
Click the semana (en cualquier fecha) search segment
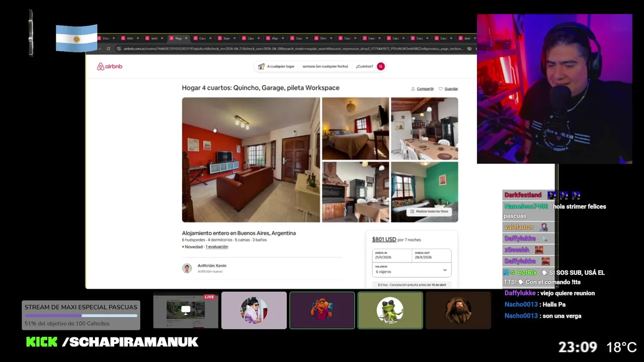325,66
